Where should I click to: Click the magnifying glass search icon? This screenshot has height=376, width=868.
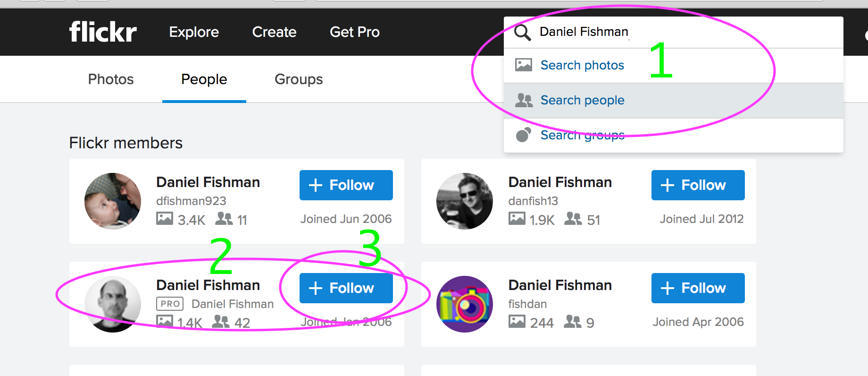pyautogui.click(x=523, y=32)
